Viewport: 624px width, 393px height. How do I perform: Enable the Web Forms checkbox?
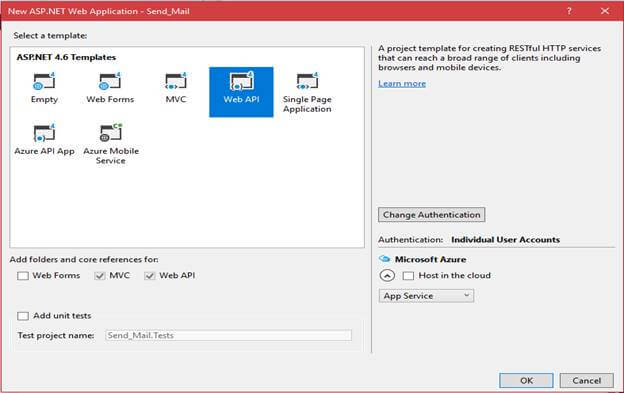(x=23, y=276)
